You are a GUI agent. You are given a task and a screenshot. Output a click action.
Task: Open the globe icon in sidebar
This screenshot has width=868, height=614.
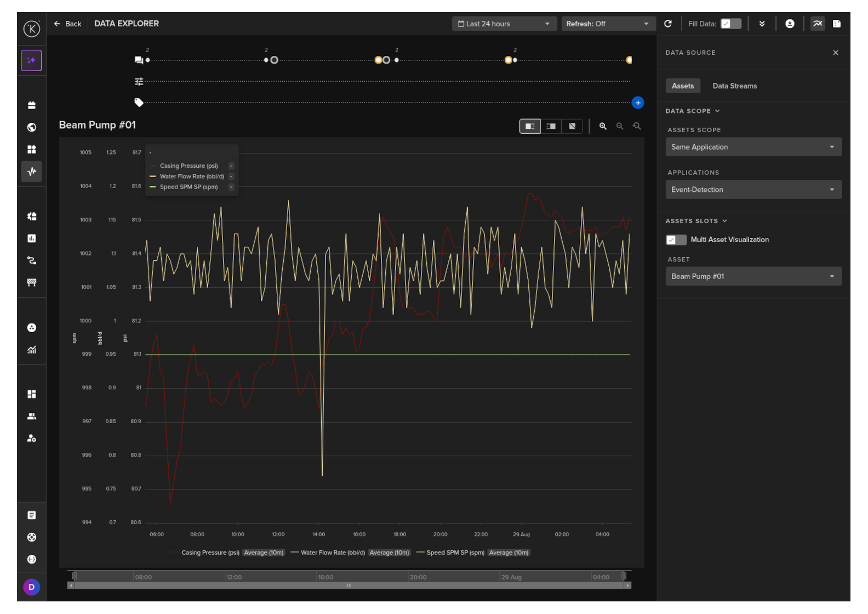point(32,127)
